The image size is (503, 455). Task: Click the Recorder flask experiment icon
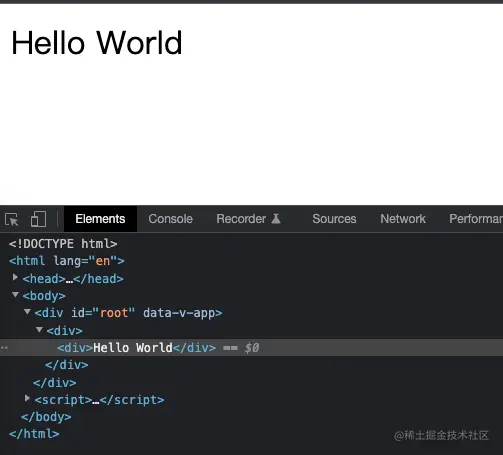[x=276, y=219]
